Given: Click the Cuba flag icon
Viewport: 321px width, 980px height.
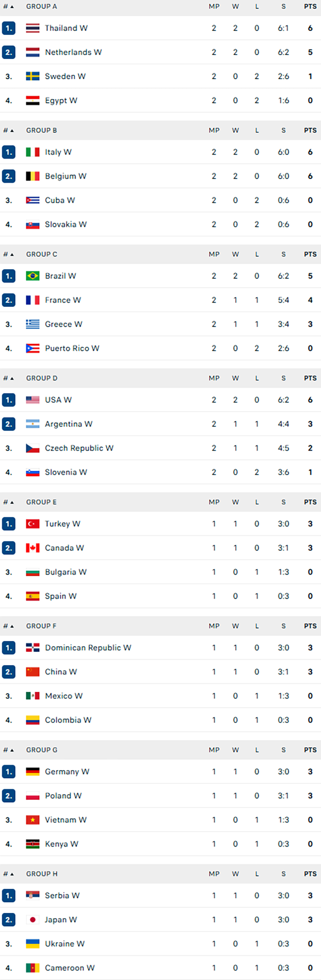Looking at the screenshot, I should [x=33, y=200].
